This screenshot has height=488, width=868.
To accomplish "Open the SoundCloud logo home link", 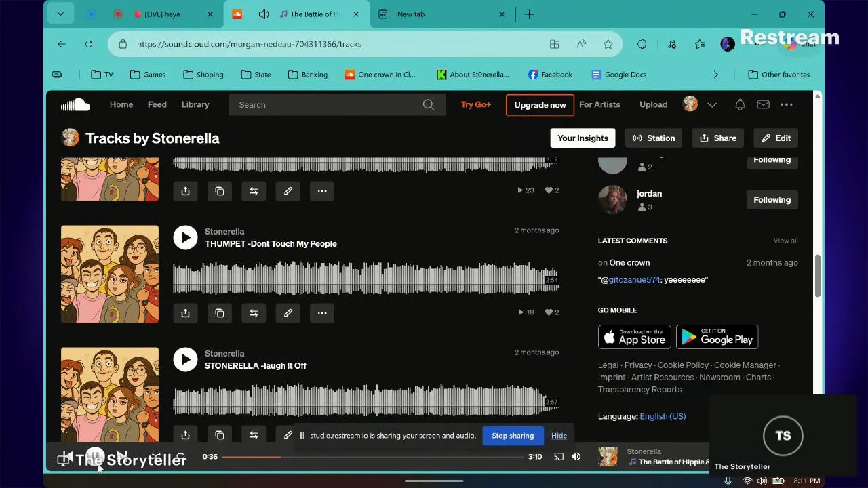I will (75, 104).
